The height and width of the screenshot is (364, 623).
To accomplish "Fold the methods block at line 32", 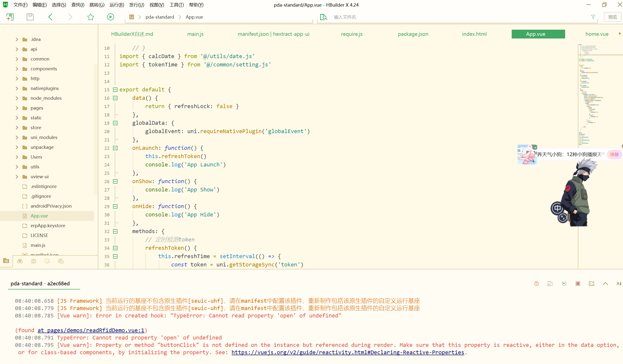I will click(x=115, y=231).
